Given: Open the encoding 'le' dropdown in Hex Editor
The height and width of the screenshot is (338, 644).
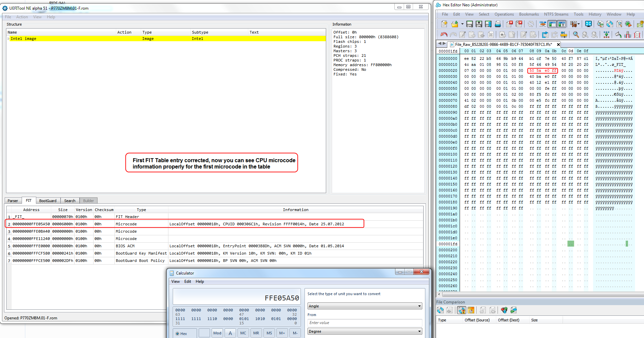Looking at the screenshot, I should (x=575, y=24).
